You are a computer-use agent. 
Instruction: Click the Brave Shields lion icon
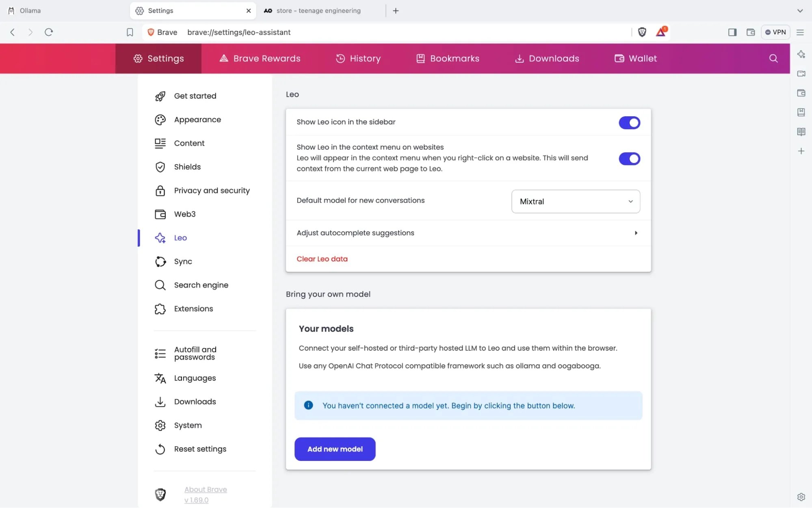642,32
